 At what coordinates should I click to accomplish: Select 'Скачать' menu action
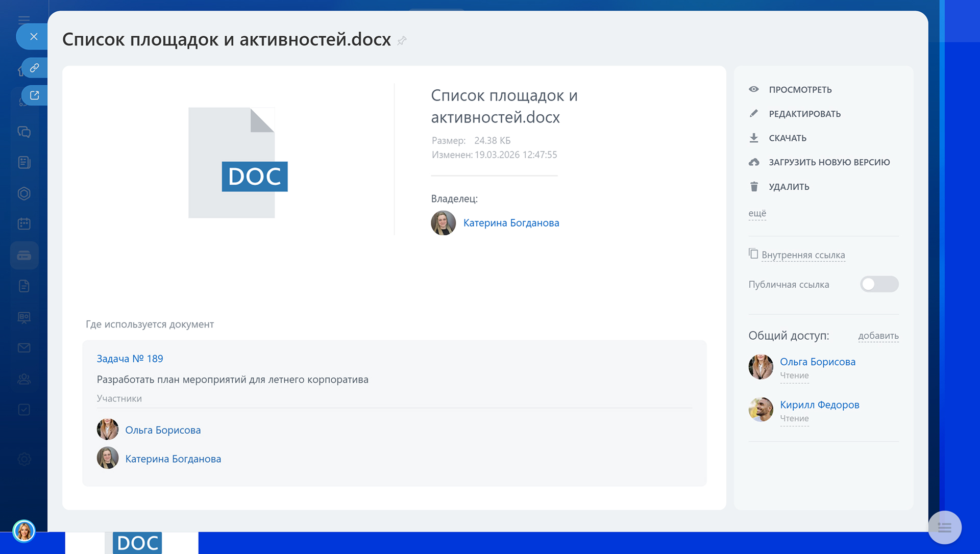tap(787, 138)
